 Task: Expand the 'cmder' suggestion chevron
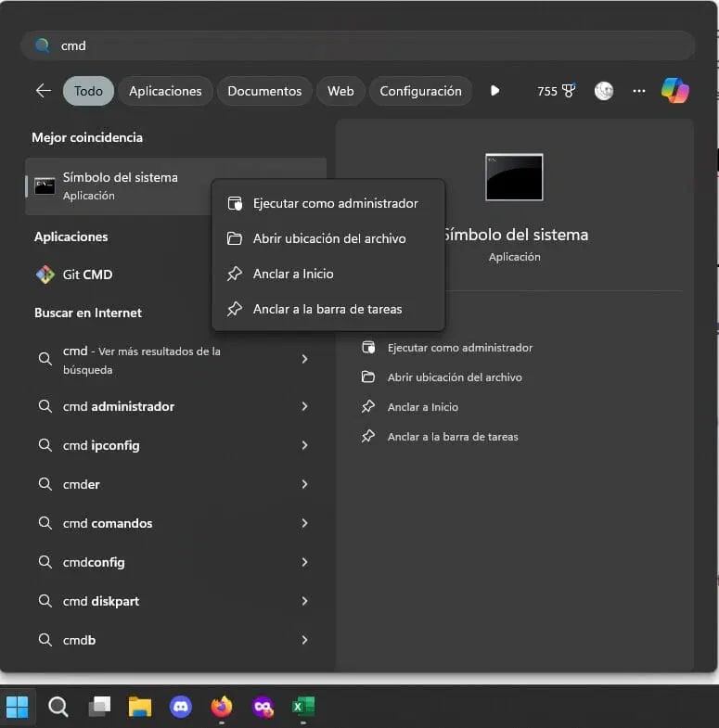[x=304, y=484]
